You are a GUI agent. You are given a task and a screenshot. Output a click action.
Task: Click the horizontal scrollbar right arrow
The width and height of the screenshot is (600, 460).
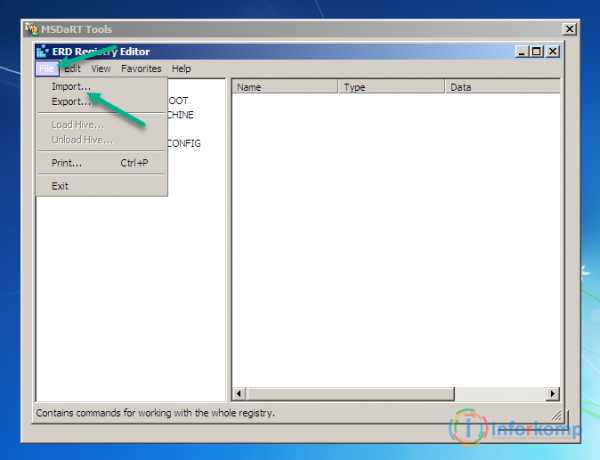[x=553, y=394]
